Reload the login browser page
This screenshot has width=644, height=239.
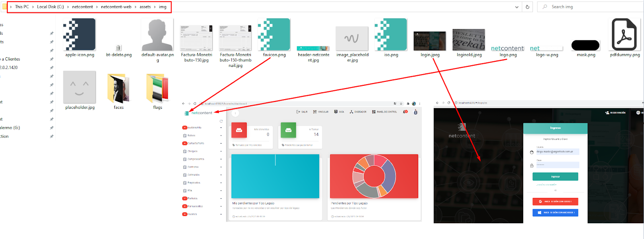click(449, 103)
